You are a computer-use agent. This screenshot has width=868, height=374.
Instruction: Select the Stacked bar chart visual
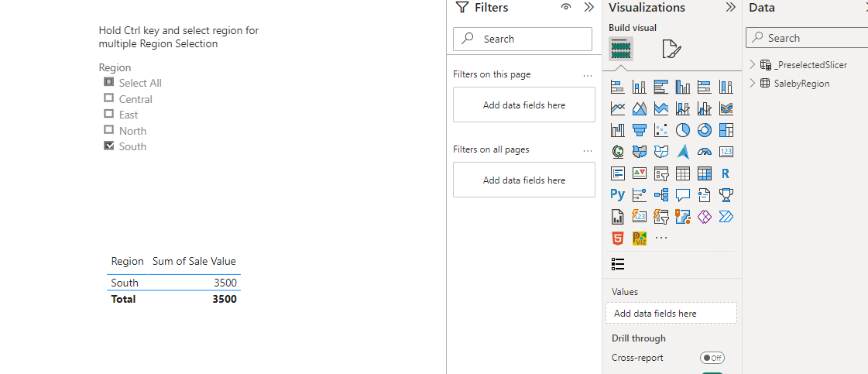[x=617, y=87]
